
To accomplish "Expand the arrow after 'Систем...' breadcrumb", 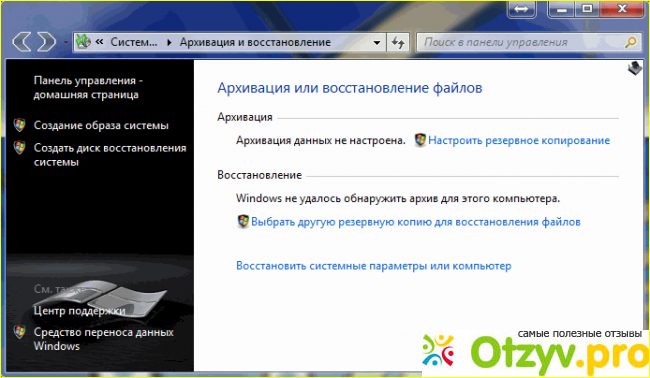I will pos(169,42).
